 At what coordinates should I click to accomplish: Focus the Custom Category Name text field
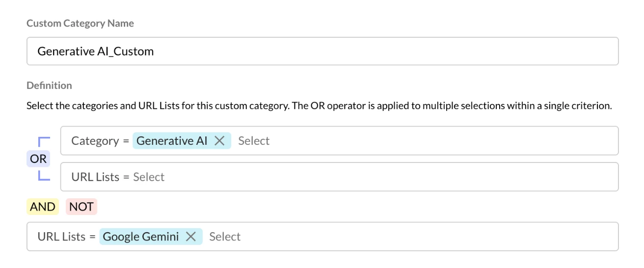pos(322,51)
